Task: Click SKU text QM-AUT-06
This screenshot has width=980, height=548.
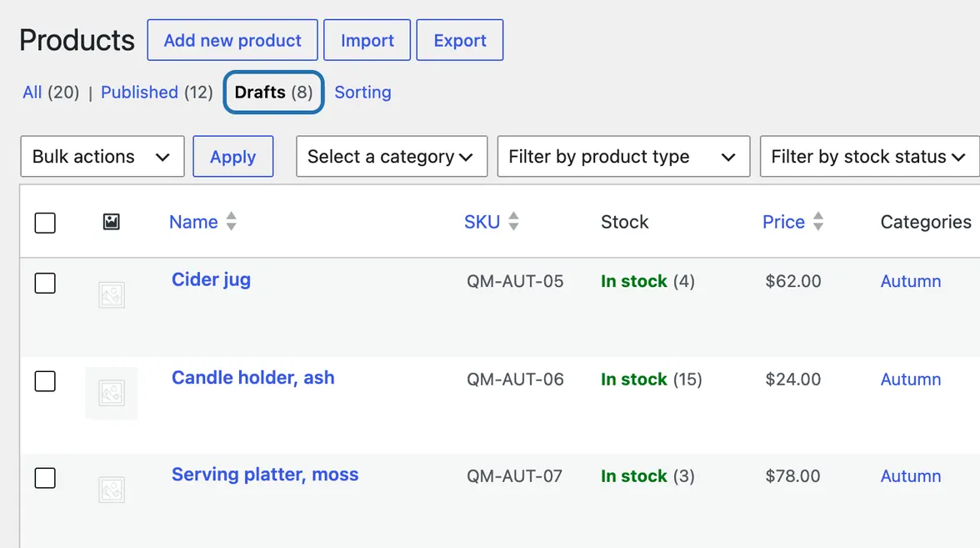Action: 515,380
